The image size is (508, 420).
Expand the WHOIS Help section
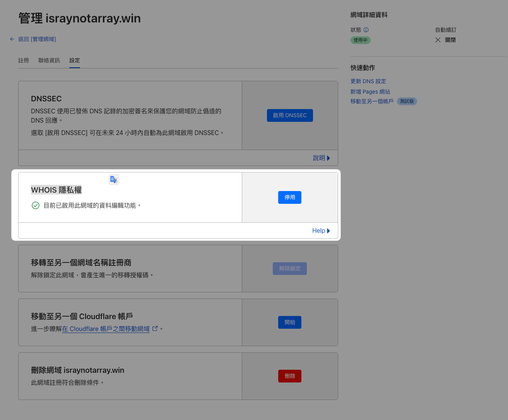tap(321, 230)
